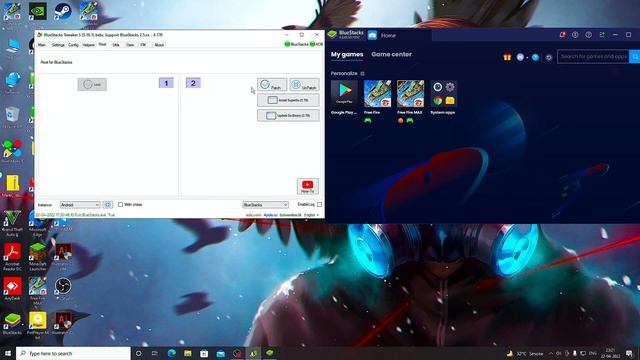The image size is (640, 360).
Task: Click the green gamepad icon under Free Fire MAX
Action: [410, 120]
